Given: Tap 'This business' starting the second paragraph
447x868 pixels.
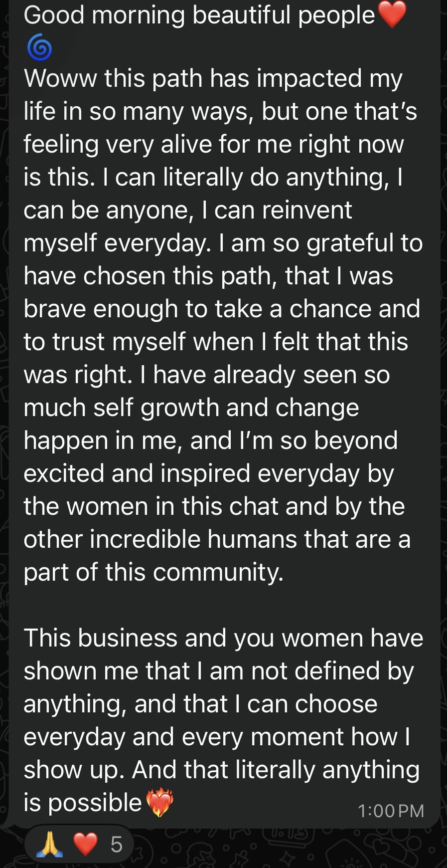Looking at the screenshot, I should pos(101,638).
